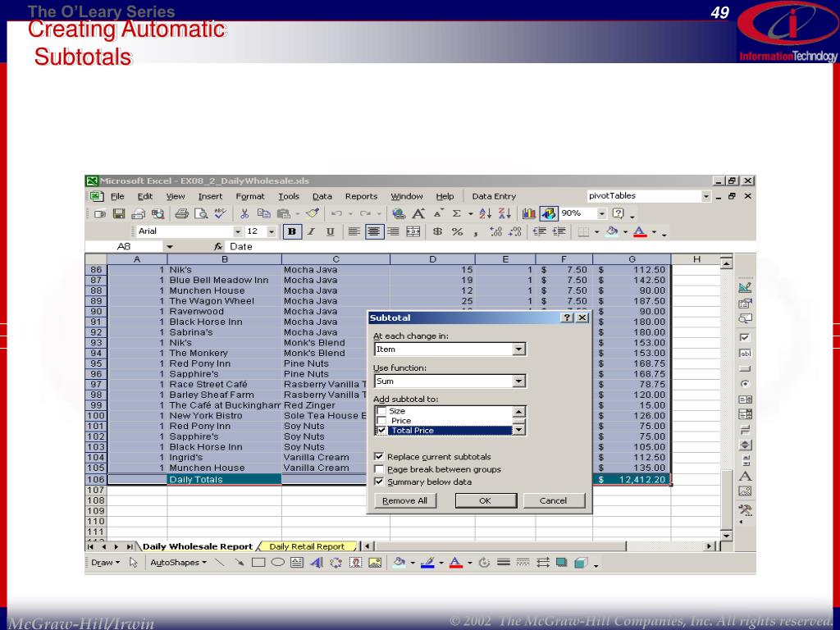The image size is (840, 630).
Task: Sort ascending with the A-Z icon
Action: pyautogui.click(x=486, y=214)
